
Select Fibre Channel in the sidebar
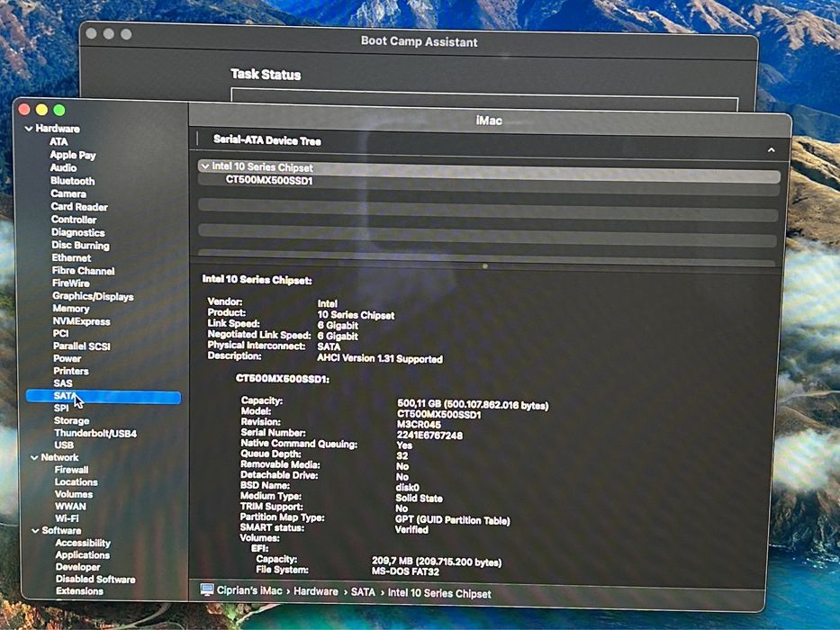[x=83, y=271]
